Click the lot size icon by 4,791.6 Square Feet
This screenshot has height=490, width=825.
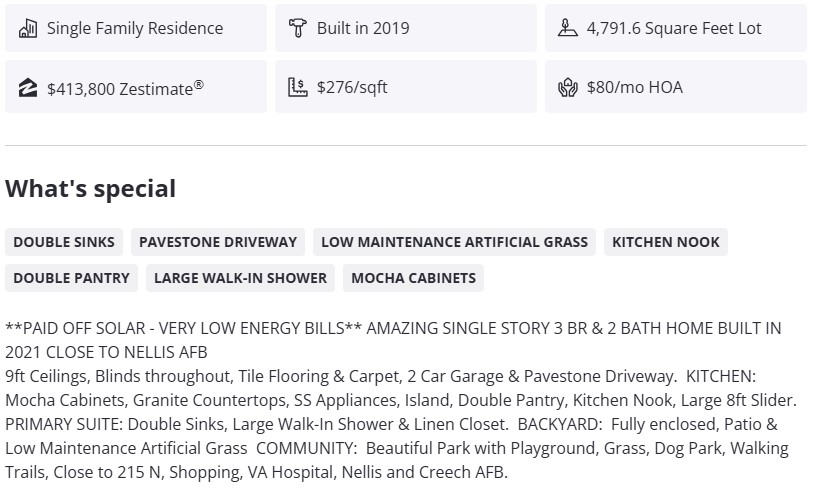[x=567, y=28]
